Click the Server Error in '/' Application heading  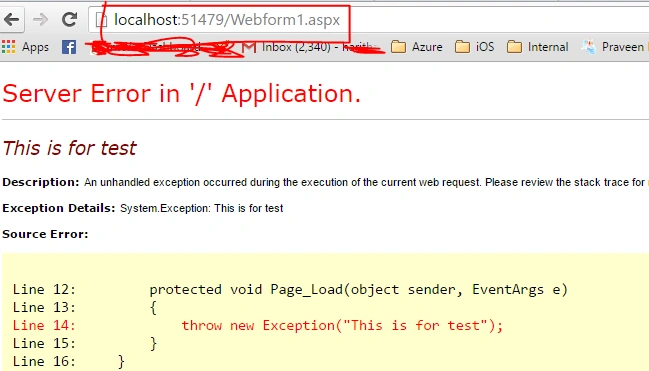click(182, 94)
